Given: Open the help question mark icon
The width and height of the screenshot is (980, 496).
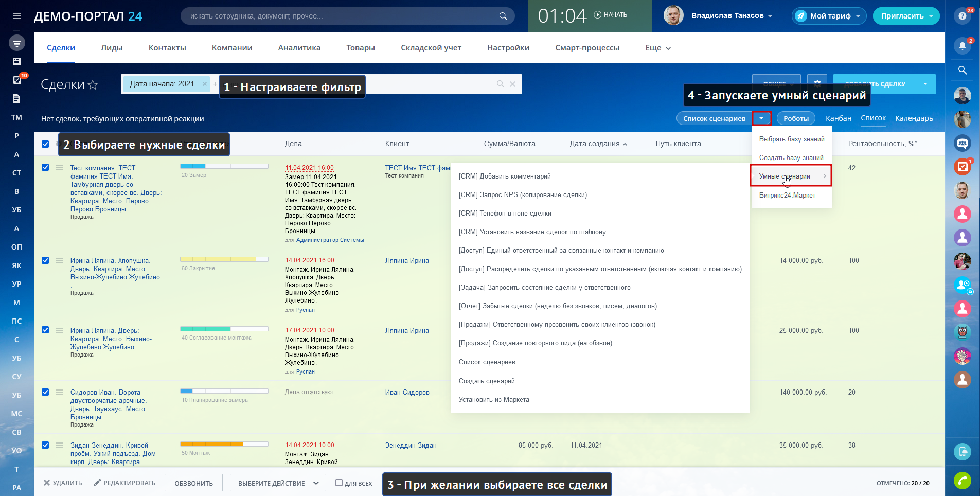Looking at the screenshot, I should click(963, 16).
